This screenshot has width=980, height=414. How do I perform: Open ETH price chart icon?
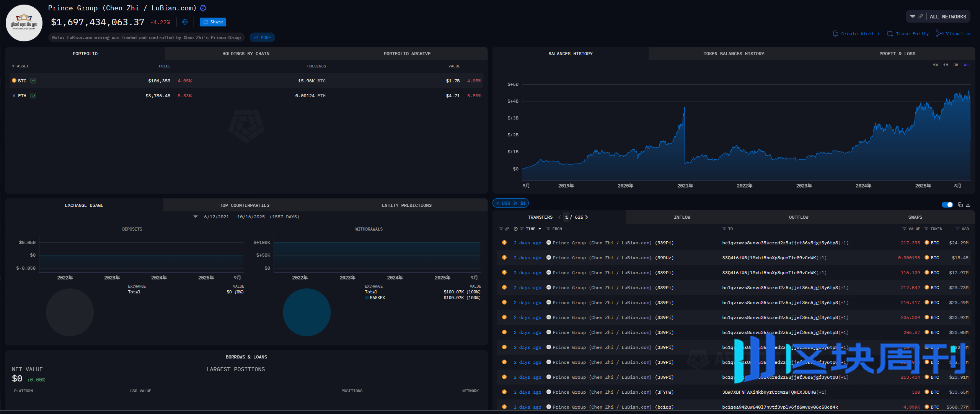[33, 96]
